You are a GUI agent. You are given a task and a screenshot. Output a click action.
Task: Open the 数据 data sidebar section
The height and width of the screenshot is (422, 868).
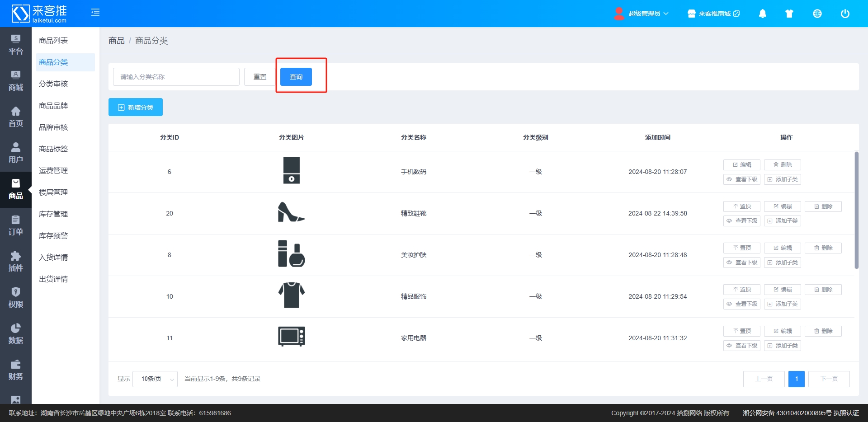pyautogui.click(x=16, y=334)
